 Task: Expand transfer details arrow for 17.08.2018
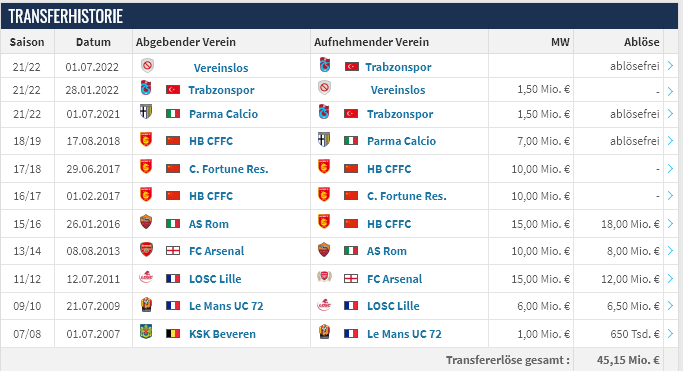coord(670,141)
